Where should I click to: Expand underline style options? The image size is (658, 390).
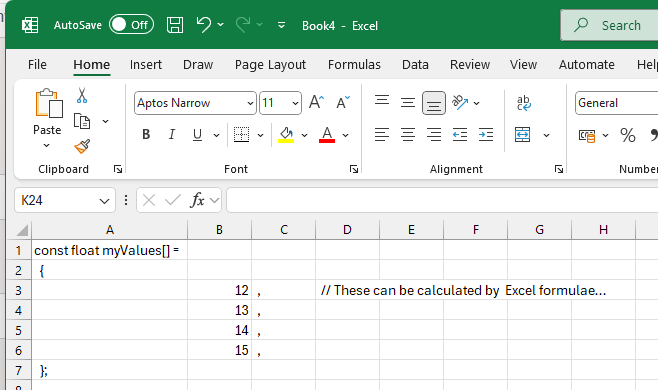216,135
